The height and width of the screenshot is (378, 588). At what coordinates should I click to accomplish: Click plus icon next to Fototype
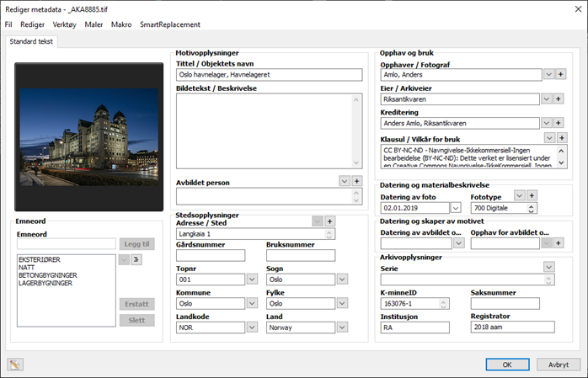click(532, 195)
